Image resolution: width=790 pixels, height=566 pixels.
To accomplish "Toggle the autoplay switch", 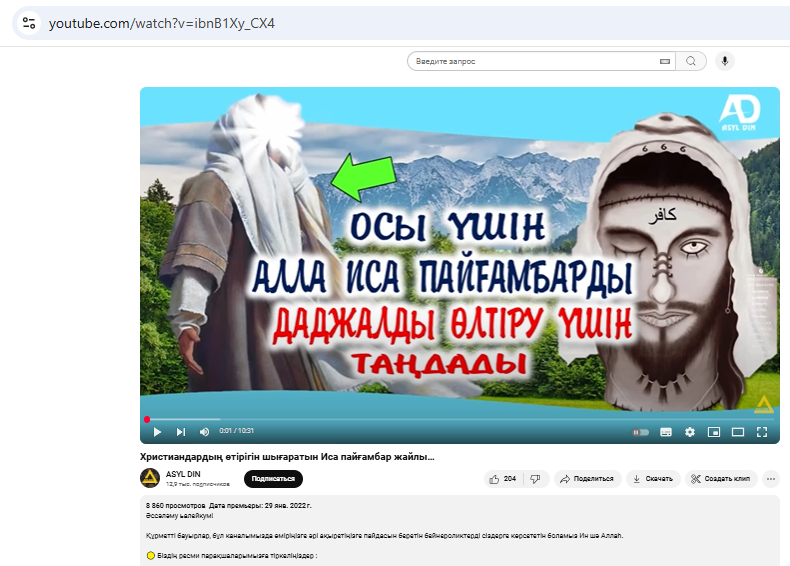I will click(x=641, y=432).
